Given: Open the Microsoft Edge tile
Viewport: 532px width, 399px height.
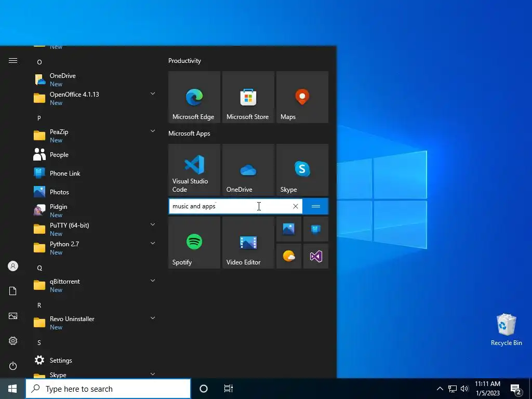Looking at the screenshot, I should (x=194, y=97).
